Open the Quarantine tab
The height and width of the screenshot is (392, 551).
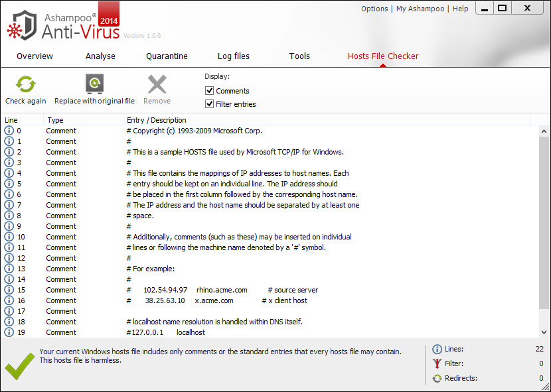167,56
